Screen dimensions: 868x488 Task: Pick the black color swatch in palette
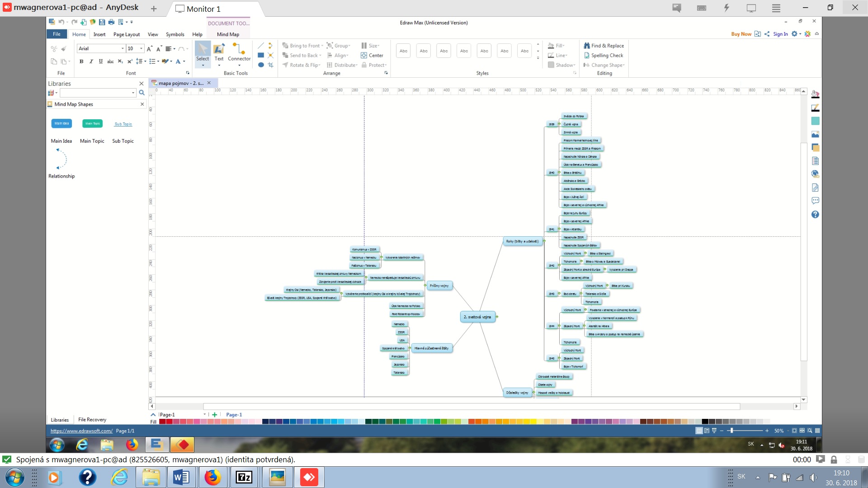pyautogui.click(x=705, y=422)
